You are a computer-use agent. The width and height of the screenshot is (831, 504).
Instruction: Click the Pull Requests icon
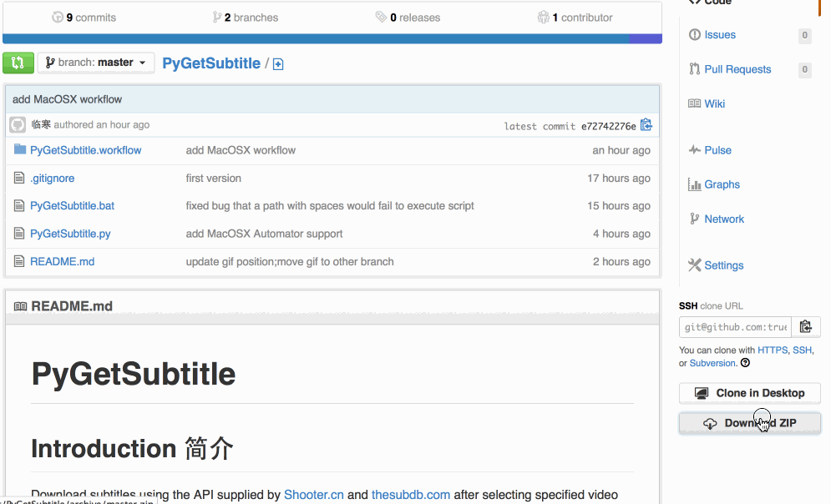694,68
